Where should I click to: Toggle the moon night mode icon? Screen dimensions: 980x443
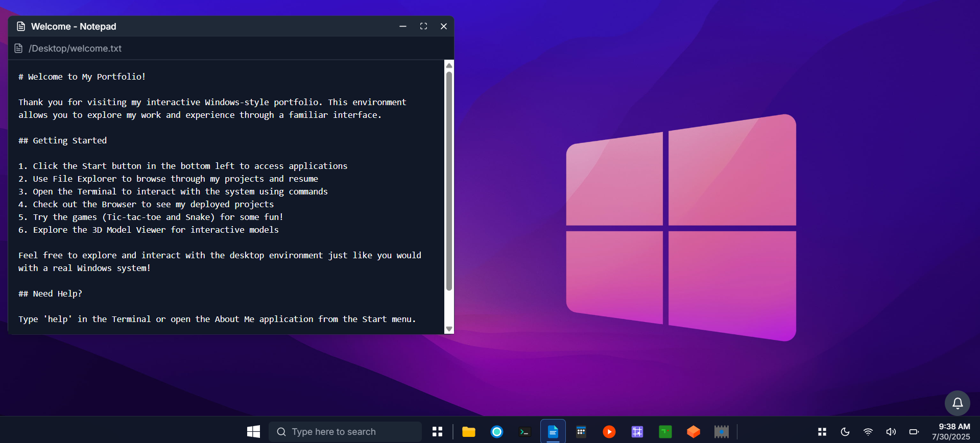(x=845, y=432)
